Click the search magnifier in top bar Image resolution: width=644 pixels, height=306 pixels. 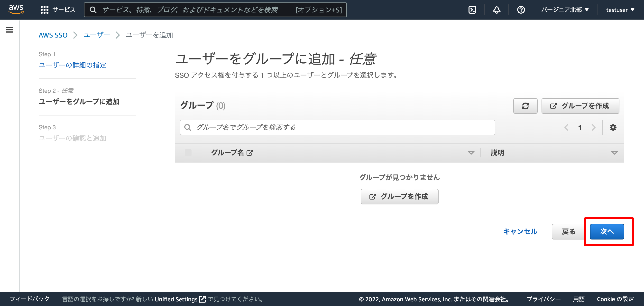93,10
